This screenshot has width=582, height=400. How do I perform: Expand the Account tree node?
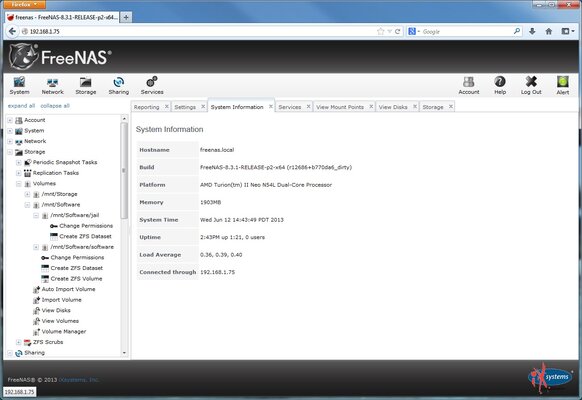tap(10, 120)
